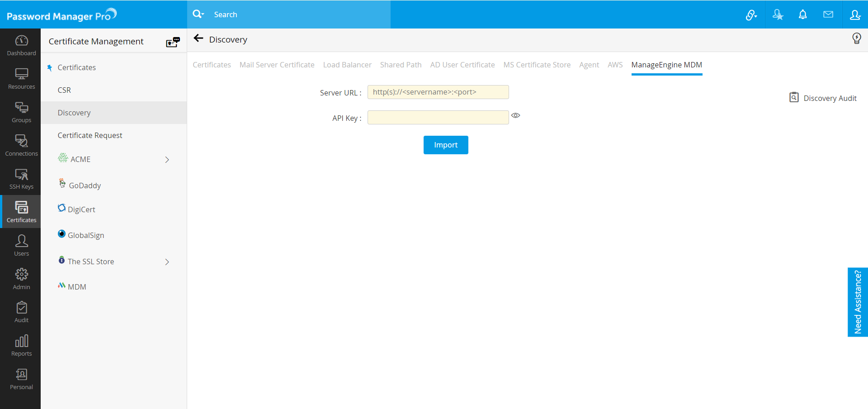Click the Import button
Screen dimensions: 868x409
pos(446,145)
